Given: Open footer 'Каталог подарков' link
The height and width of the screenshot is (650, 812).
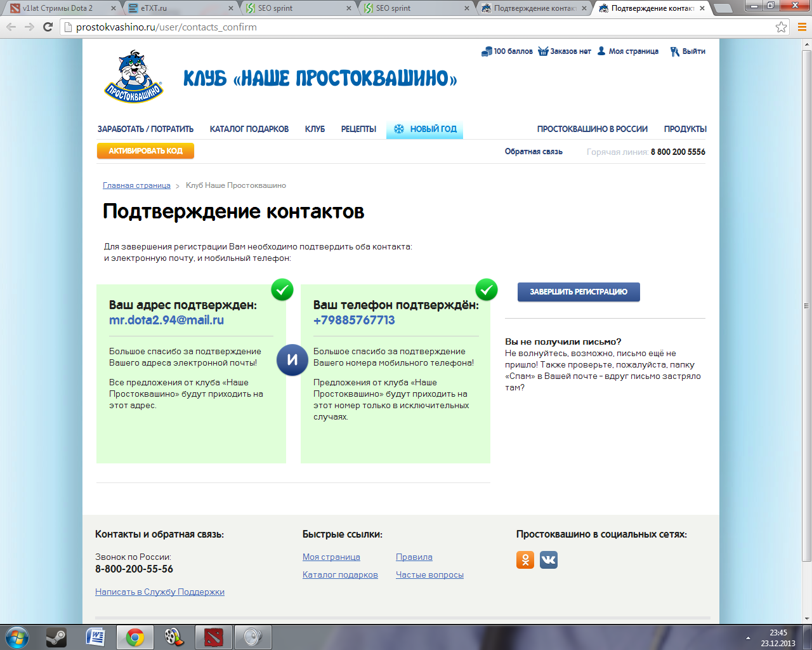Looking at the screenshot, I should pos(340,574).
